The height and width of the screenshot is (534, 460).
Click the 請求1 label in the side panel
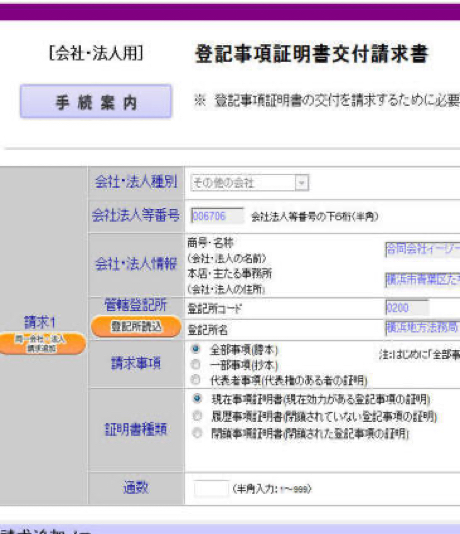39,322
